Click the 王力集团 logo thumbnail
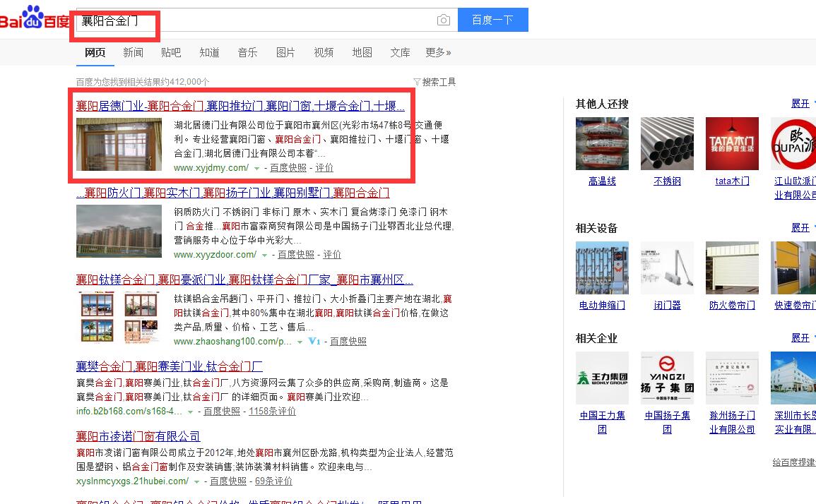816x504 pixels. 602,378
